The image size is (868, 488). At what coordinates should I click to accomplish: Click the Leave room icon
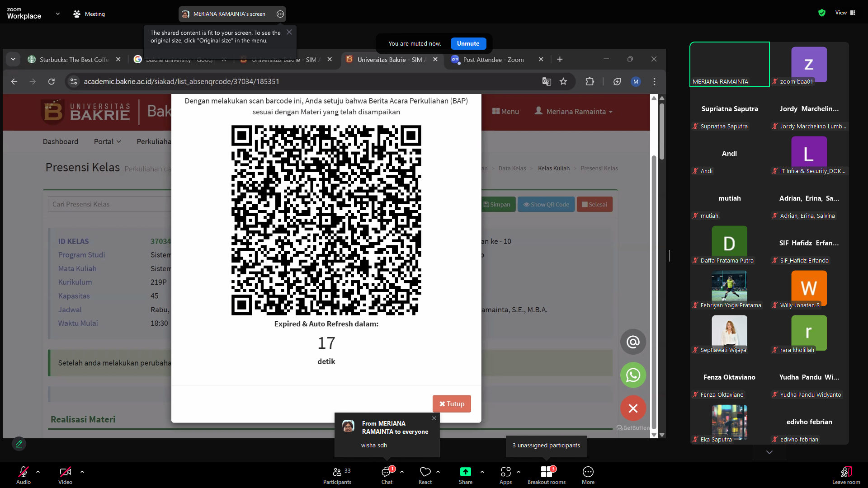click(x=846, y=472)
